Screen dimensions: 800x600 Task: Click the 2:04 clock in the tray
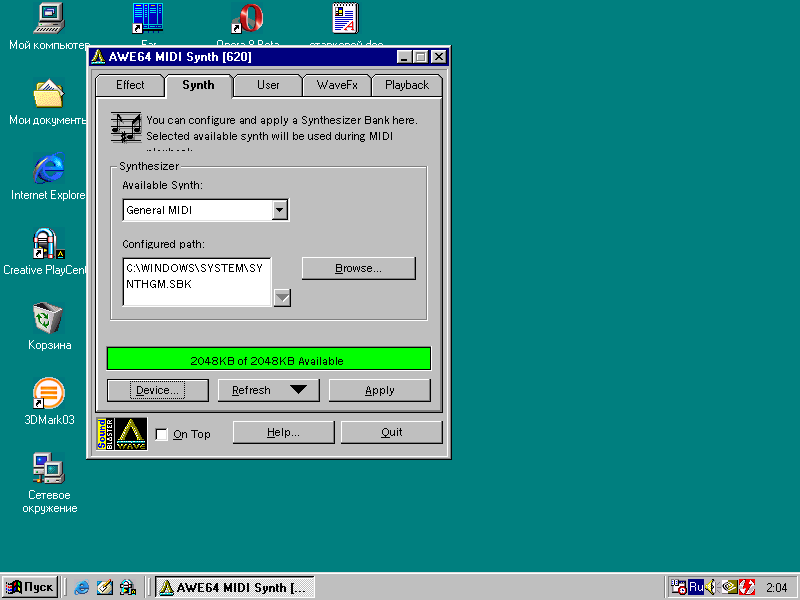(x=777, y=588)
